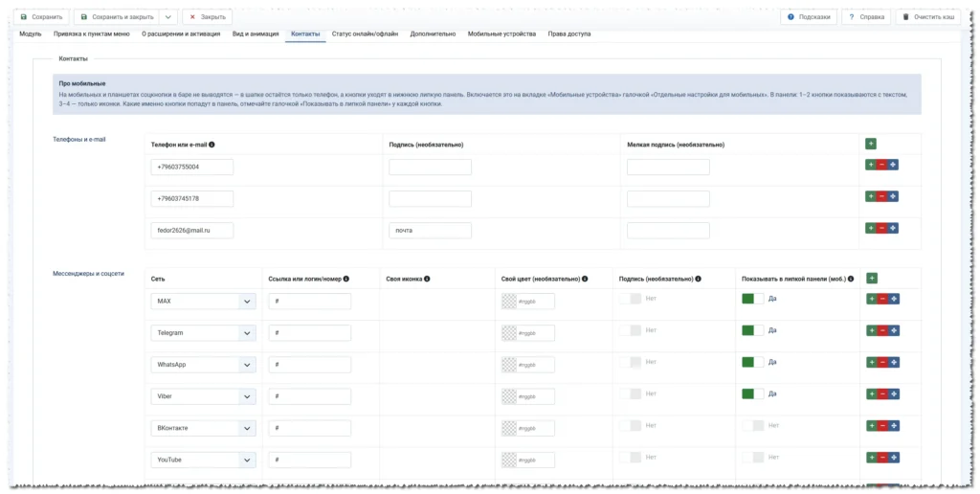Screen dimensions: 980x494
Task: Open the MAX network dropdown
Action: pos(203,302)
